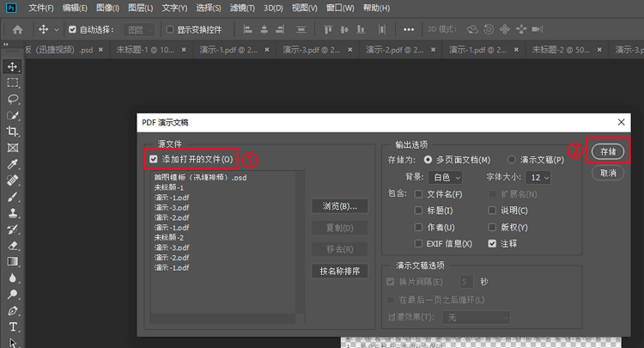Select the Move tool in toolbar
The image size is (644, 348).
click(x=13, y=67)
